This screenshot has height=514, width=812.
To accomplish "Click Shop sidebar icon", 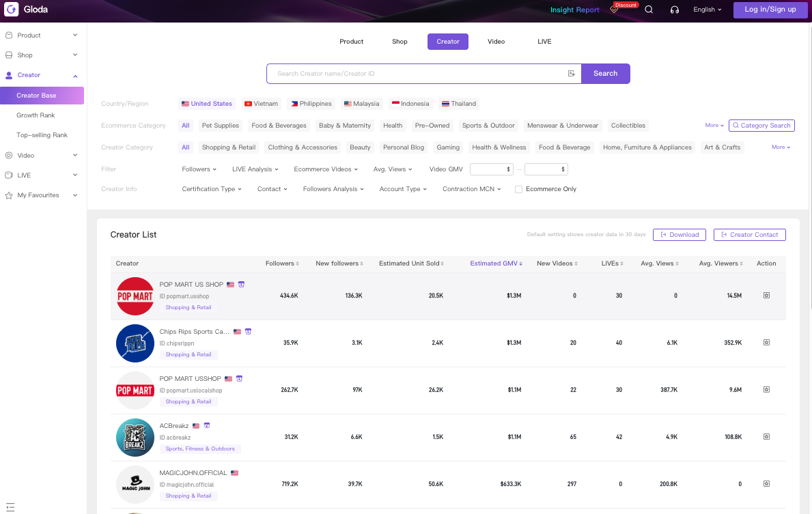I will tap(9, 55).
